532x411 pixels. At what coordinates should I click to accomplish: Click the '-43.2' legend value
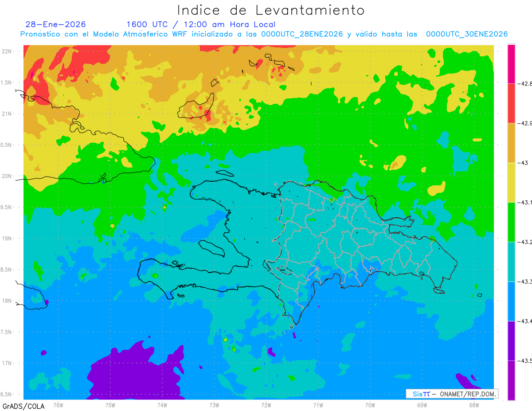(524, 242)
